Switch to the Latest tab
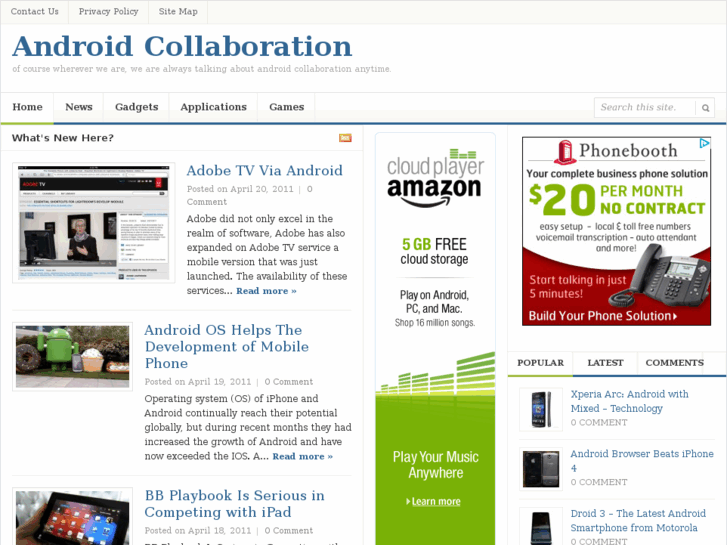The width and height of the screenshot is (727, 545). click(605, 363)
